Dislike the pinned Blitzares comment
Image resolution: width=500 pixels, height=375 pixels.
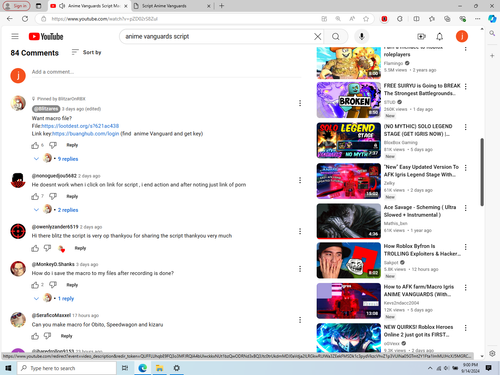click(x=53, y=145)
